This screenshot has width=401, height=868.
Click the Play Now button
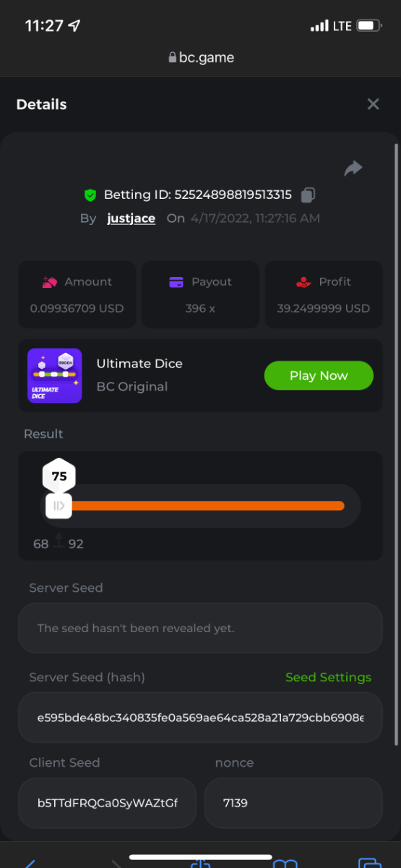click(x=319, y=375)
